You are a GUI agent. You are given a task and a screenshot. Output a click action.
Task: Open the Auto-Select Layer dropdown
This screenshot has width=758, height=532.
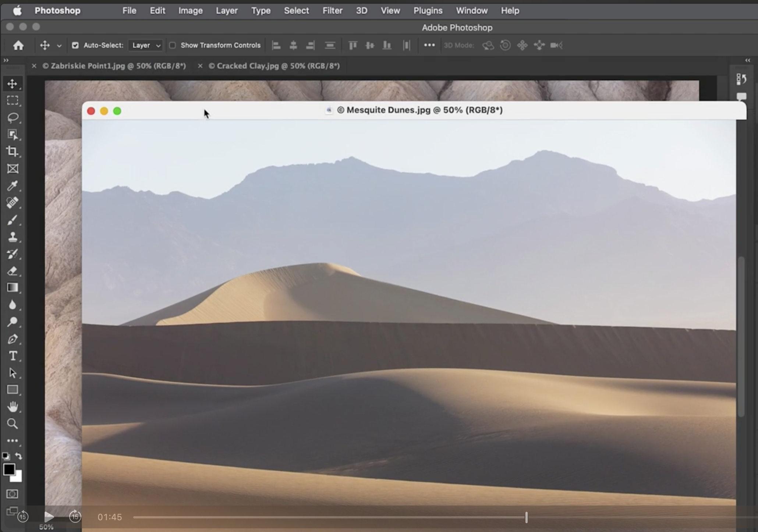[146, 45]
